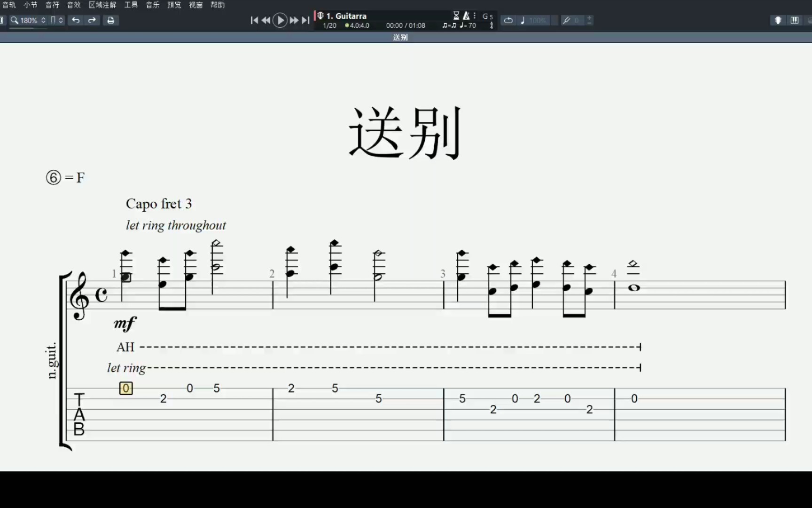Image resolution: width=812 pixels, height=508 pixels.
Task: Click the triplet feel notation indicator
Action: 449,25
